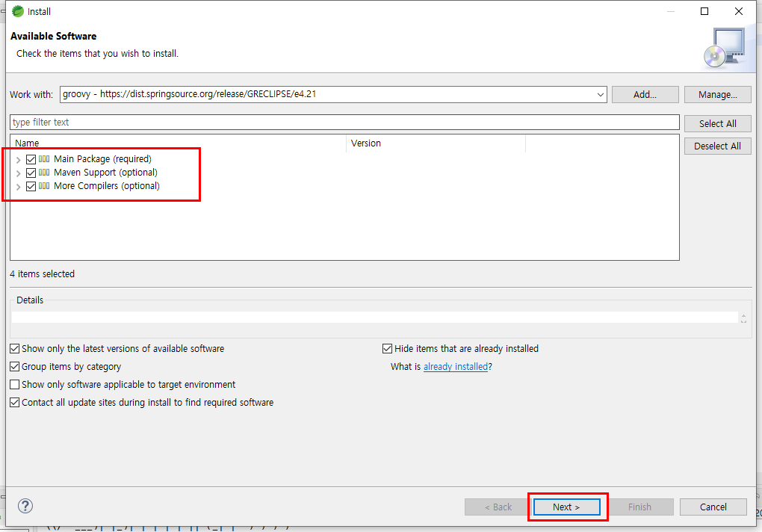
Task: Click the Main Package category icon
Action: click(x=44, y=159)
